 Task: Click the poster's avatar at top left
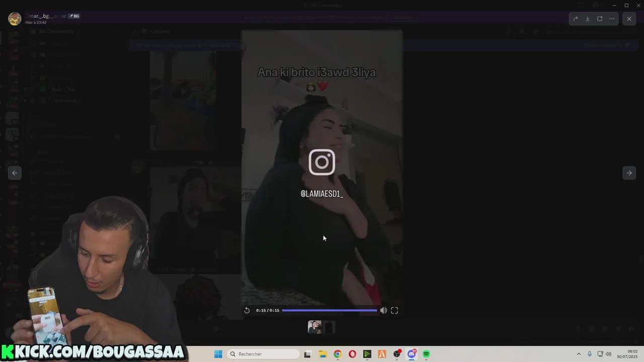(15, 19)
